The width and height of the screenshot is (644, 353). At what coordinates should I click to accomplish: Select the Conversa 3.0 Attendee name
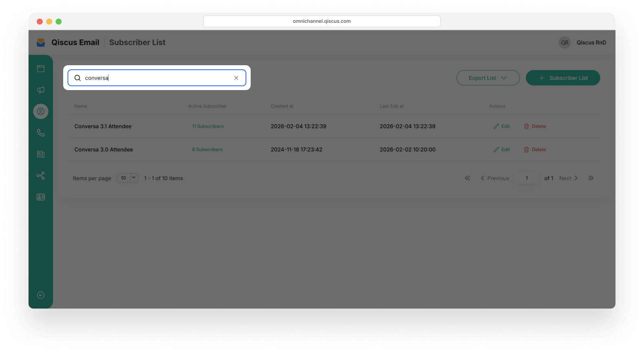tap(104, 150)
